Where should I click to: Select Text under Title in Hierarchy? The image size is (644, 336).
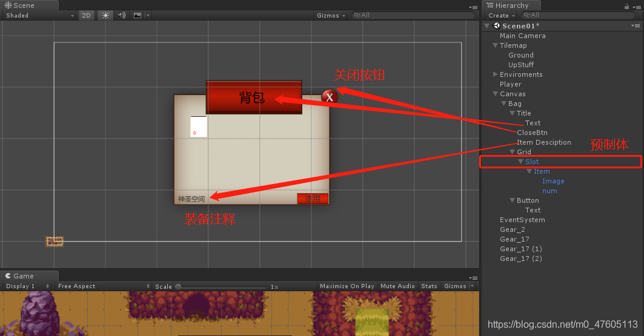533,123
